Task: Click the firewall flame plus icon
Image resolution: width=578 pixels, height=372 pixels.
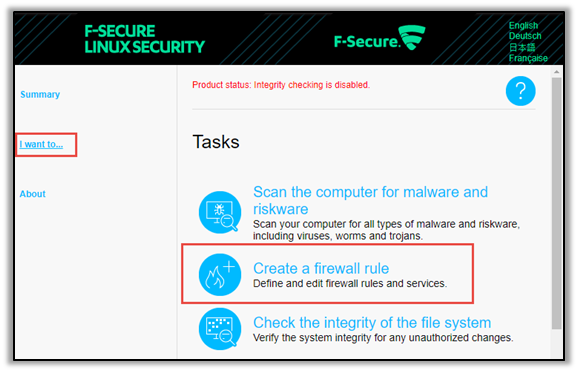Action: (x=220, y=274)
